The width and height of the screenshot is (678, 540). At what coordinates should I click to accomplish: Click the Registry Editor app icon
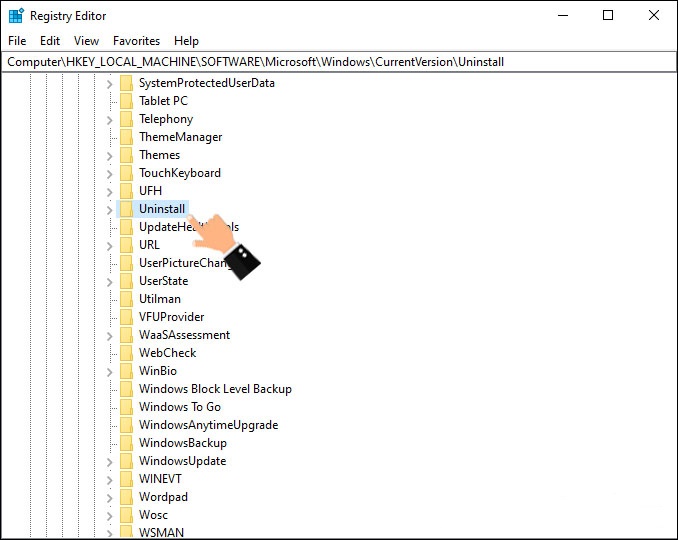pos(16,16)
